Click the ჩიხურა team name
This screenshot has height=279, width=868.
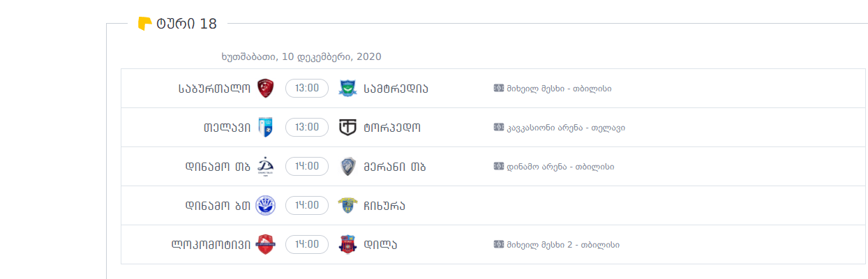pos(384,205)
